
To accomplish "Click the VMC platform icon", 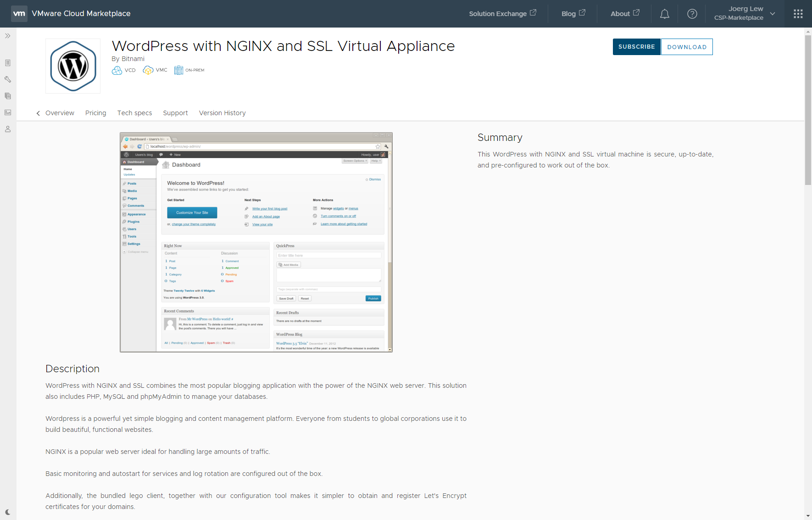I will click(x=148, y=70).
